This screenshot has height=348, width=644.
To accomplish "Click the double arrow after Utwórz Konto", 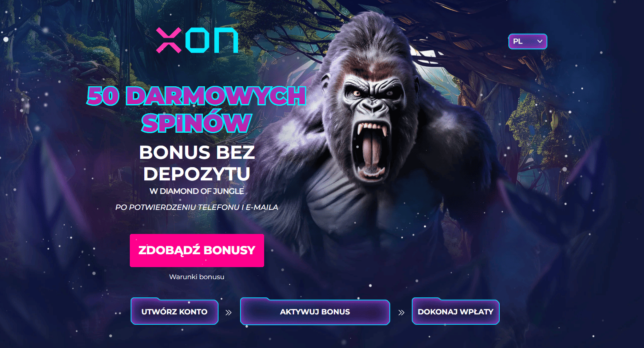I will tap(228, 312).
